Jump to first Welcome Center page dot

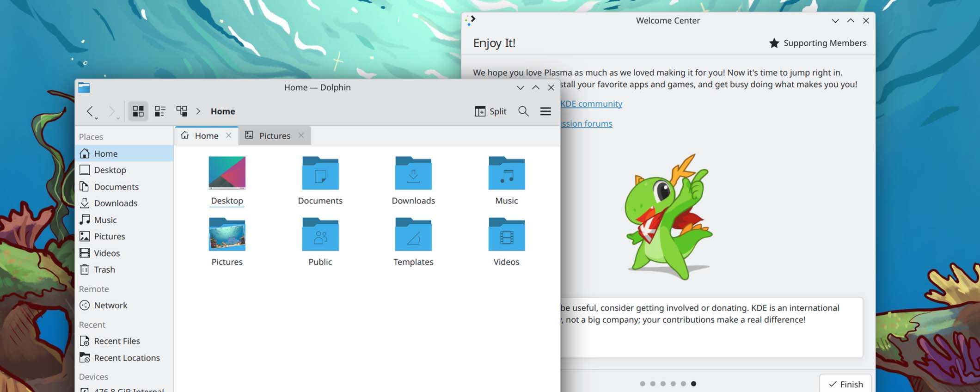(x=643, y=384)
